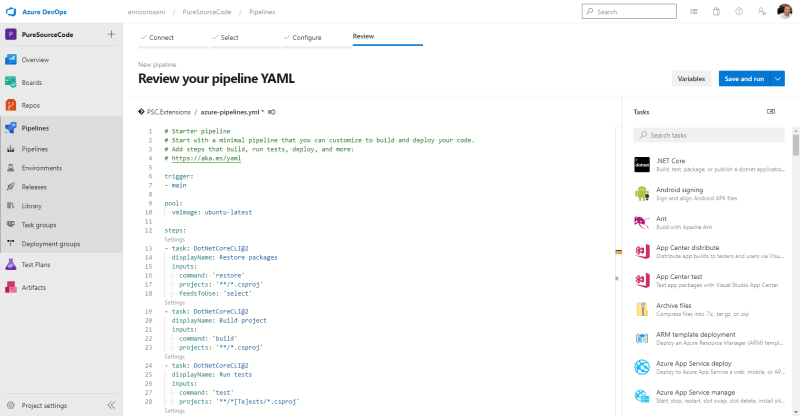Click the Tasks panel scrollbar thumb

(x=796, y=145)
